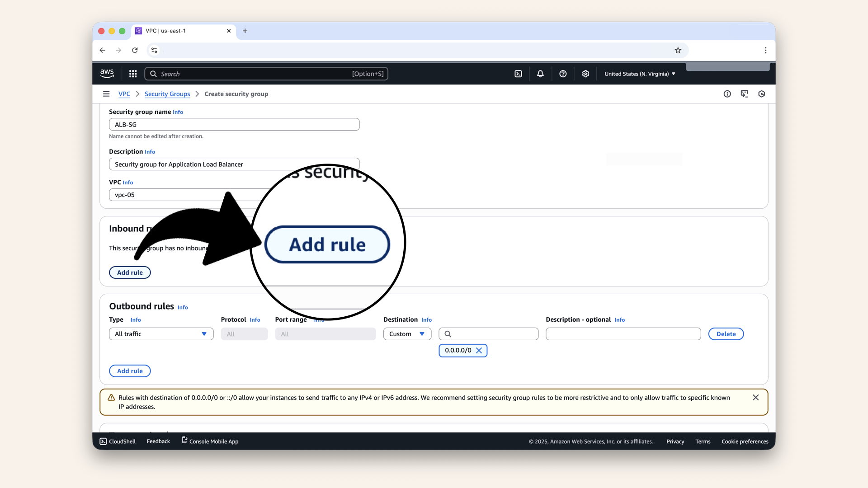Delete the outbound All traffic rule
The image size is (868, 488).
(726, 334)
